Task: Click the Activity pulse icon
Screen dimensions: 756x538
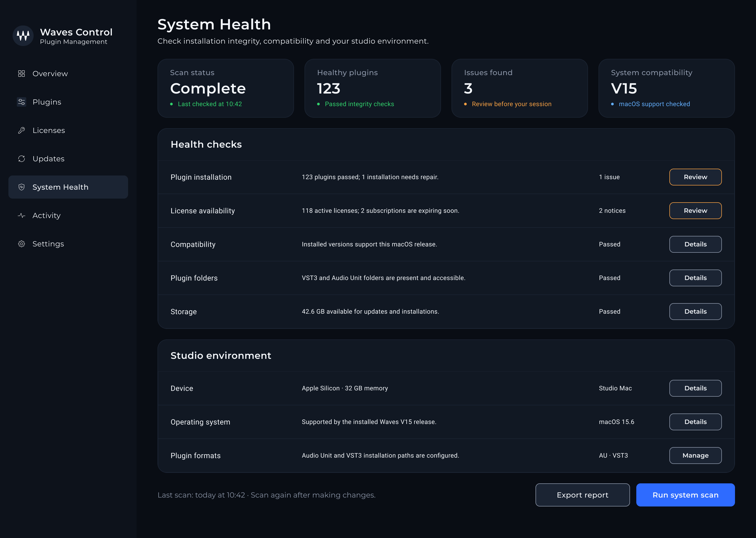Action: click(22, 216)
